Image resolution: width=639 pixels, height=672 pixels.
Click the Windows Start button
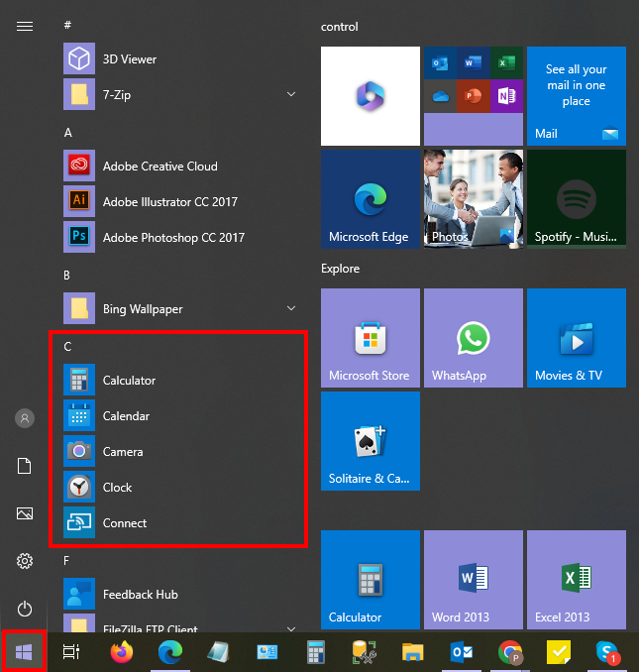(x=24, y=652)
